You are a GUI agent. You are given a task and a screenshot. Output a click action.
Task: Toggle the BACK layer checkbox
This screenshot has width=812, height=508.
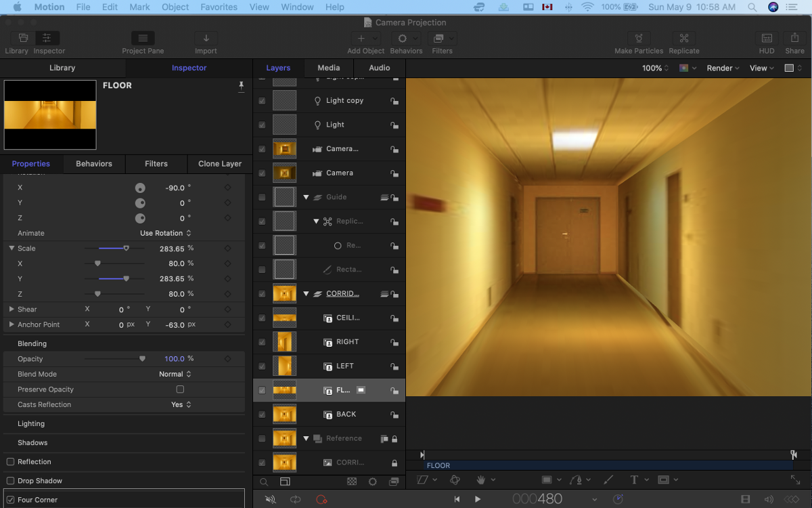262,415
